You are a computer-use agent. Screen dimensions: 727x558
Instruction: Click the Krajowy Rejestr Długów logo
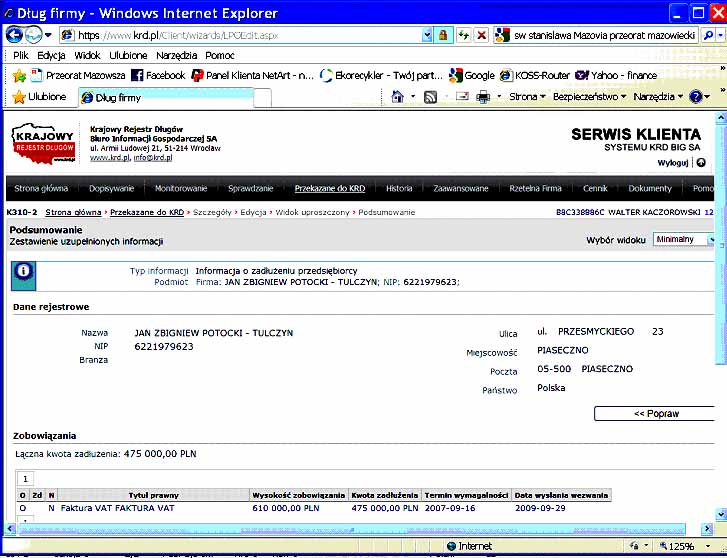(43, 143)
